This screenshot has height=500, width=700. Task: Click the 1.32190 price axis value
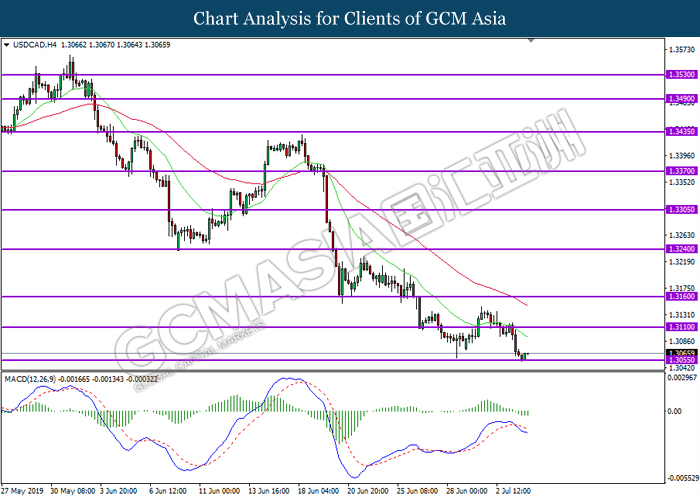[682, 262]
